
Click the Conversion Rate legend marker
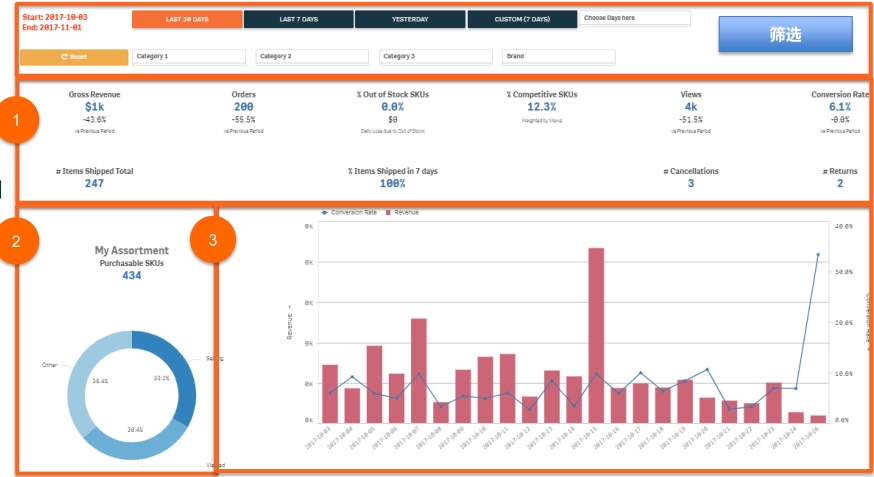(324, 213)
